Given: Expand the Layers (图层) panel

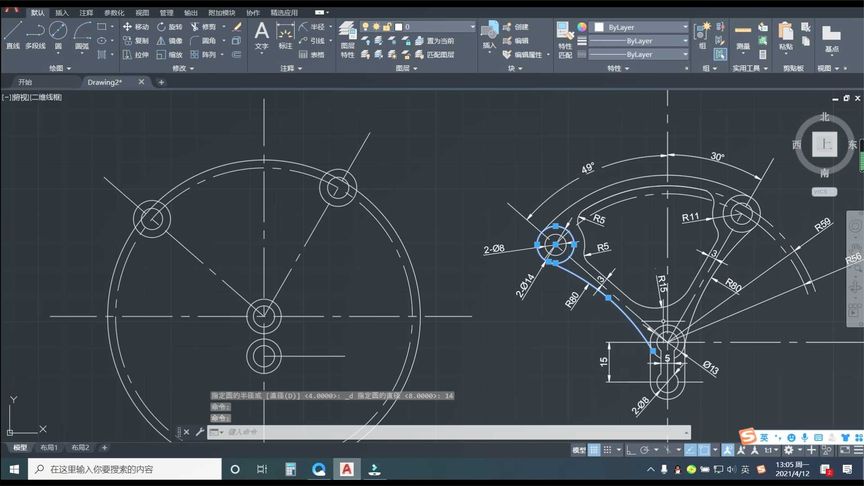Looking at the screenshot, I should click(x=407, y=68).
